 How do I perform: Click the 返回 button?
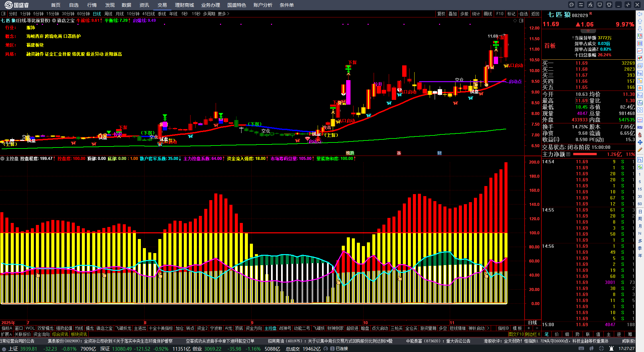pos(535,14)
